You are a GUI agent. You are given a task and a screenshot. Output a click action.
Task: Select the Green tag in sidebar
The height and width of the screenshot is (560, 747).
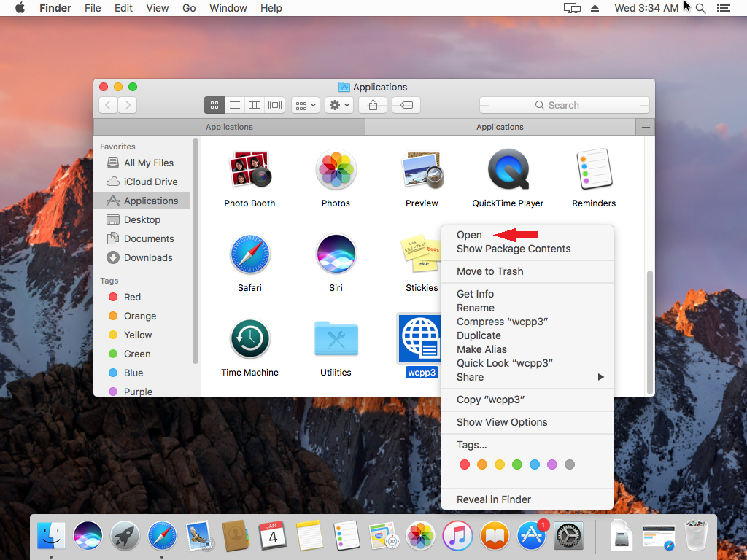pos(142,354)
